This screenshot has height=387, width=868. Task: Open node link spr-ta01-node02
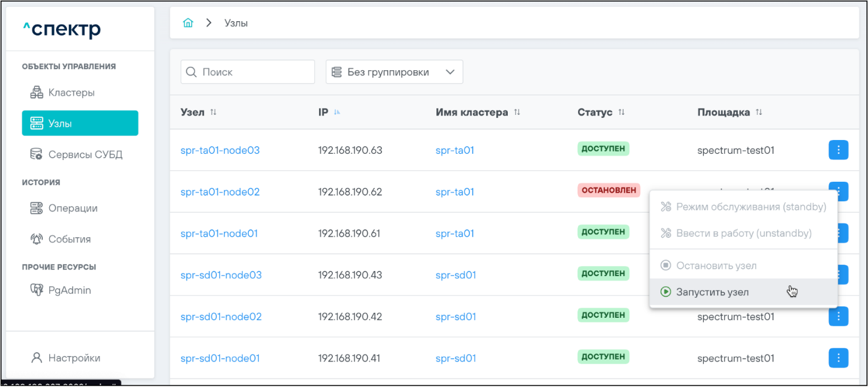coord(220,192)
